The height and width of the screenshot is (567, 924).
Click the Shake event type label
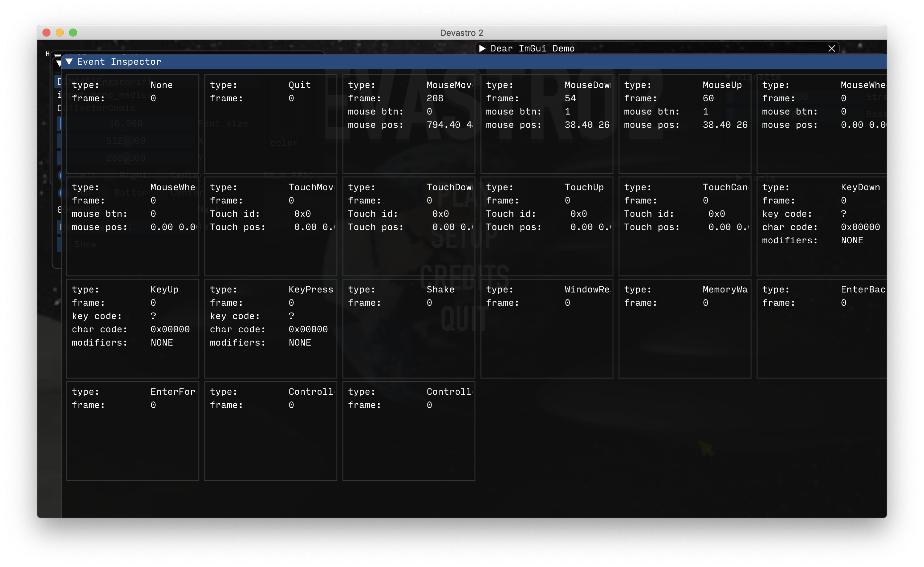tap(441, 290)
